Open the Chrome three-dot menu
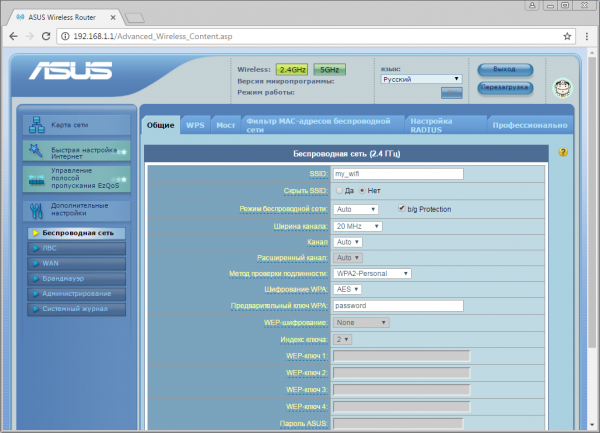This screenshot has height=433, width=600. [587, 36]
